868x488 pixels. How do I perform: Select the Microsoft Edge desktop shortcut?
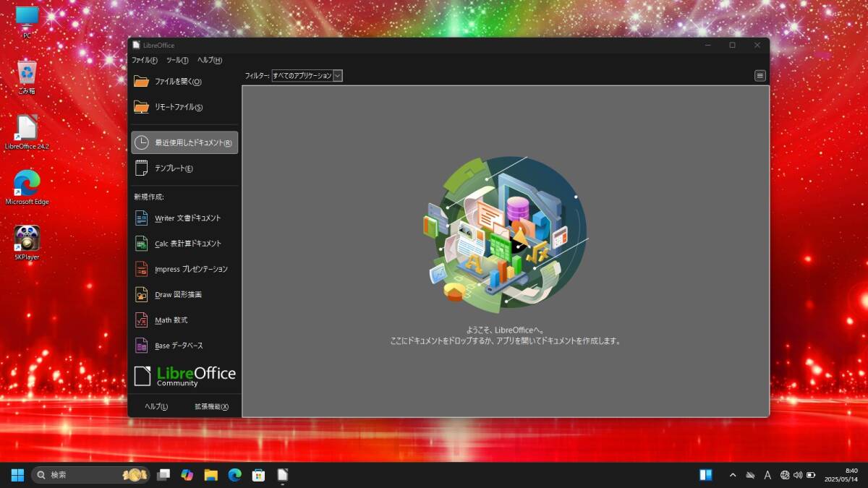point(27,187)
